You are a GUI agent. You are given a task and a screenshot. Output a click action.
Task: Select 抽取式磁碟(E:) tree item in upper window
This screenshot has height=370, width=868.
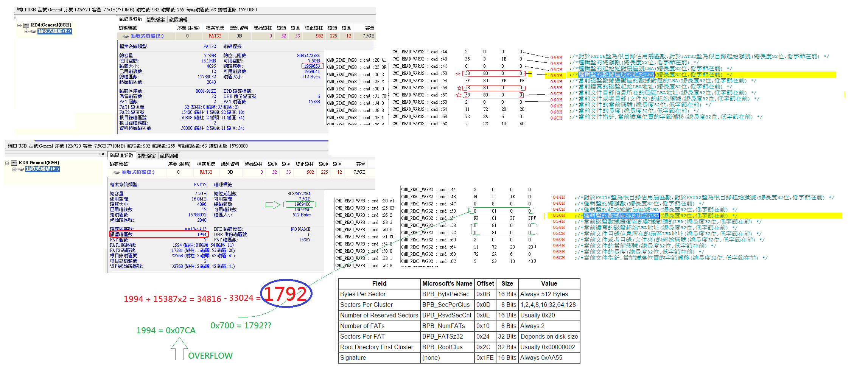click(54, 31)
